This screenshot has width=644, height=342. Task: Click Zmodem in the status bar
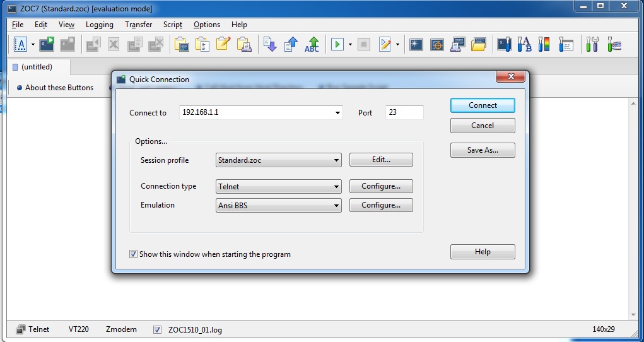click(x=121, y=329)
